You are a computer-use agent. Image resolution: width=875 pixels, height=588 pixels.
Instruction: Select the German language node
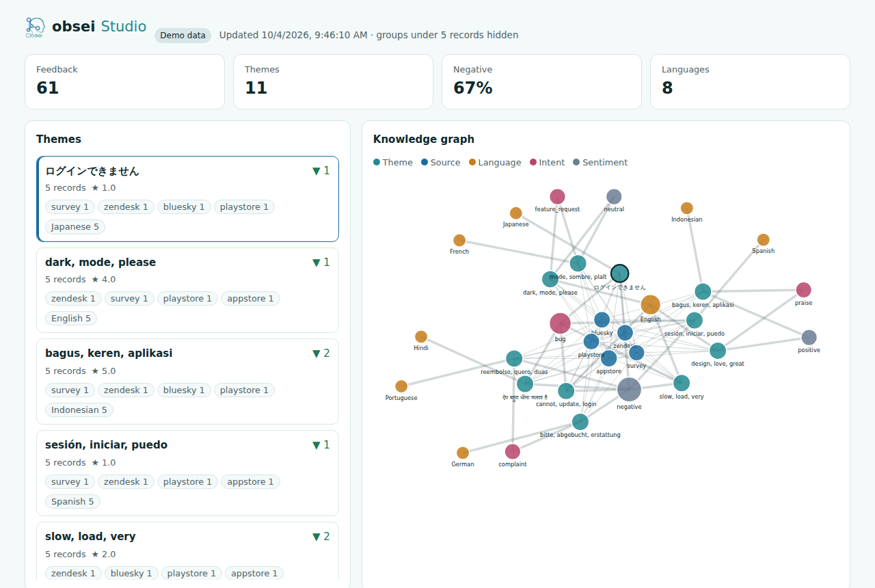pyautogui.click(x=463, y=453)
